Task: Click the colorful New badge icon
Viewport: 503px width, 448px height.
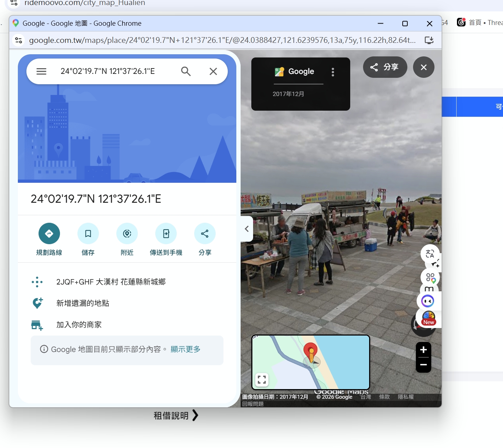Action: (428, 318)
